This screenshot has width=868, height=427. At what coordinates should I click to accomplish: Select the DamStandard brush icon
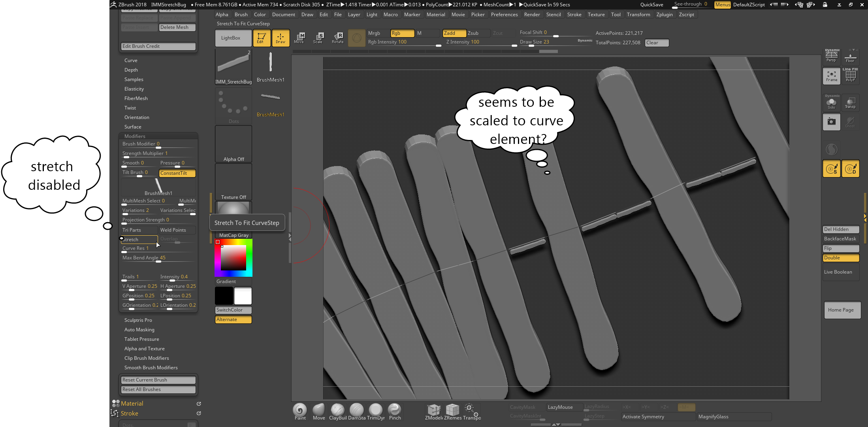(357, 412)
